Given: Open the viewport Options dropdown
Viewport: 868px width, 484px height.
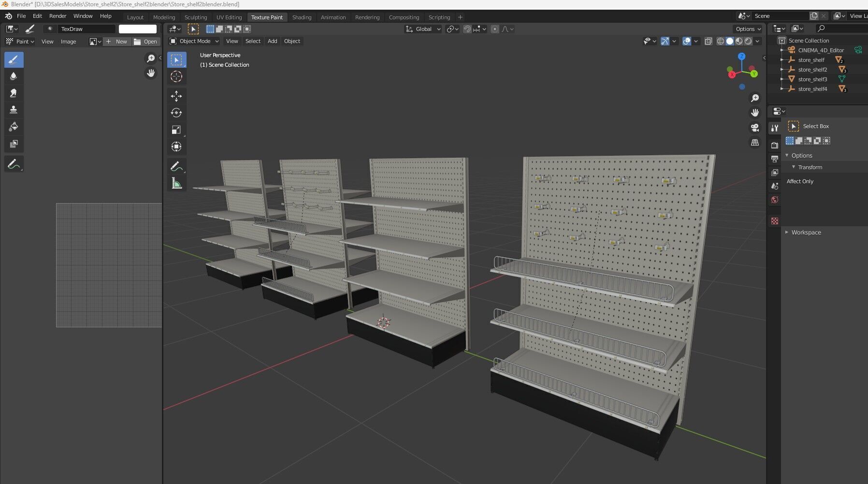Looking at the screenshot, I should (748, 29).
